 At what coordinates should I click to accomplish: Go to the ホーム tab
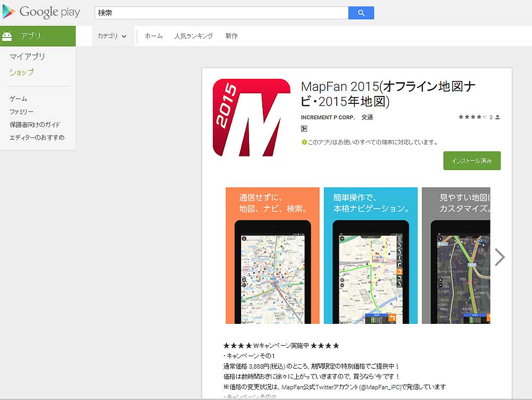pyautogui.click(x=154, y=36)
